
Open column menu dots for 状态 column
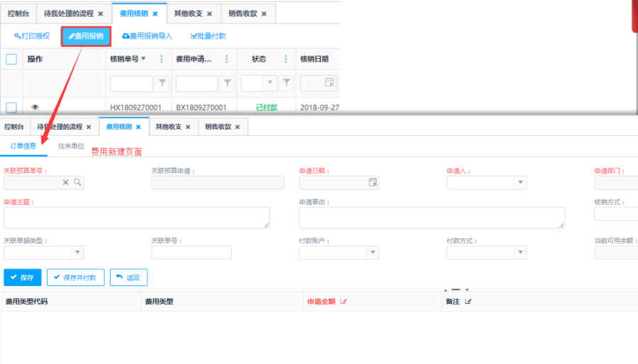[286, 59]
